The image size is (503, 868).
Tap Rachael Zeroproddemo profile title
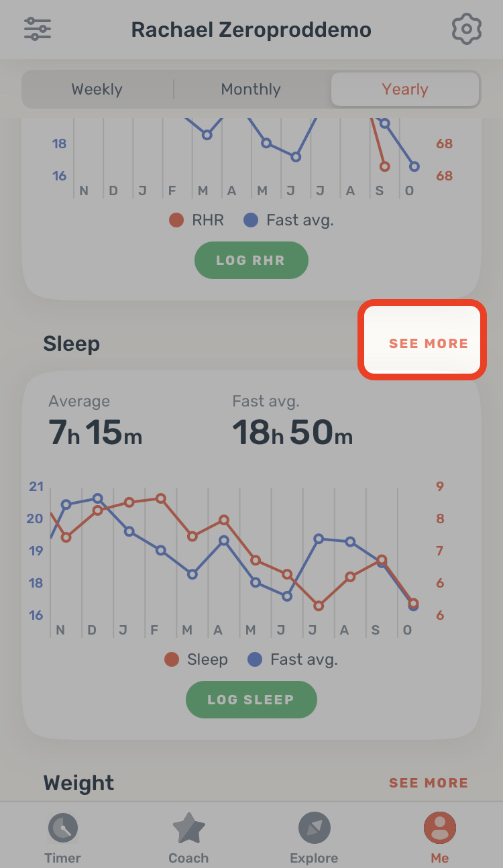pyautogui.click(x=251, y=30)
